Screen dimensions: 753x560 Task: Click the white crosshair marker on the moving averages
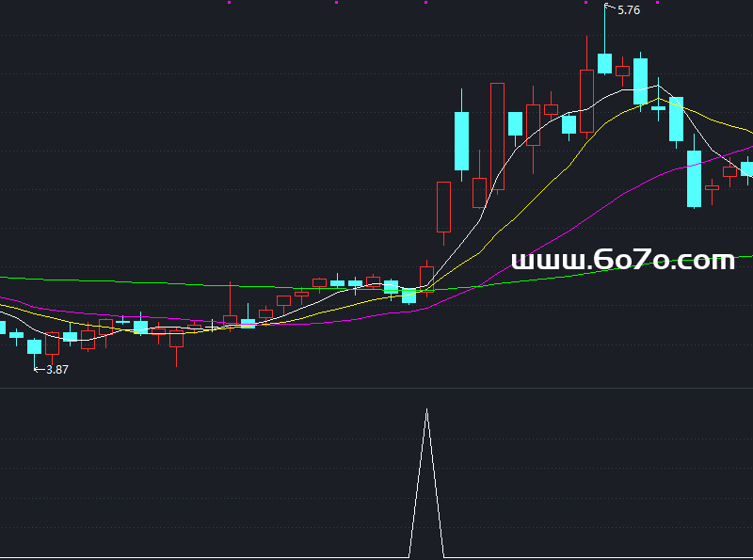point(213,328)
